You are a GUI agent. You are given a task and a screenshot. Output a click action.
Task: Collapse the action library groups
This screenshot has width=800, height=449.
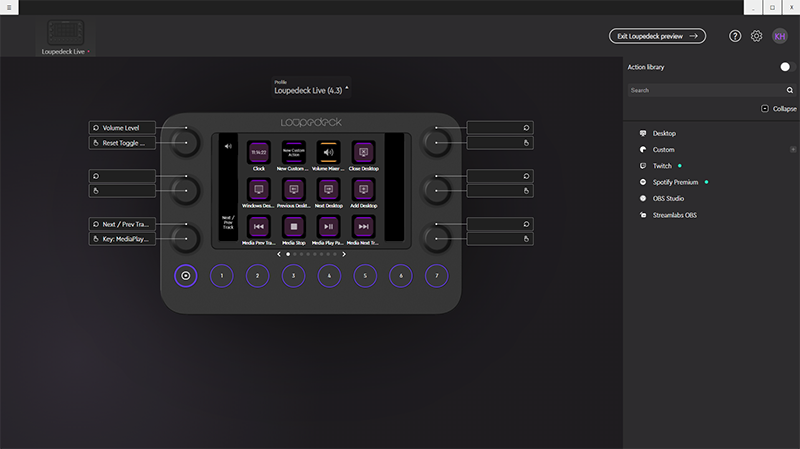tap(778, 108)
